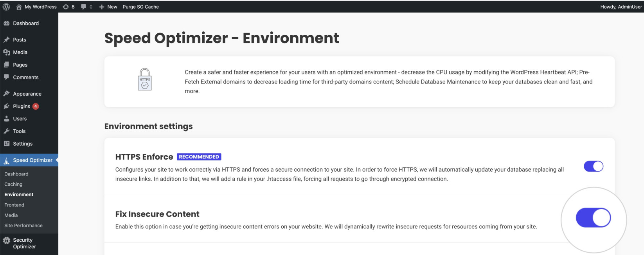The width and height of the screenshot is (644, 255).
Task: Click the home icon beside My WordPress
Action: point(19,7)
